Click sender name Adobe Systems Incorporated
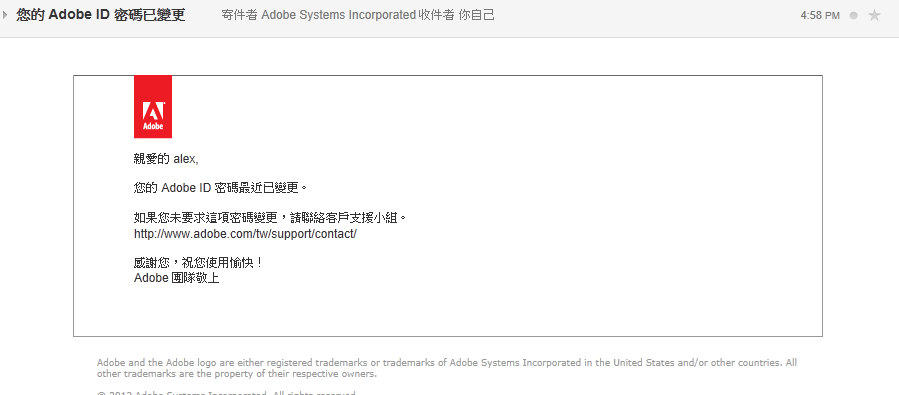The image size is (899, 395). coord(338,15)
